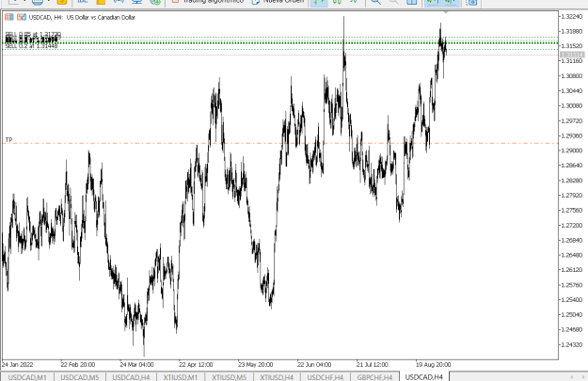Switch to the XTIUSD,M5 tab
Screen dimensions: 588x381
[x=230, y=377]
